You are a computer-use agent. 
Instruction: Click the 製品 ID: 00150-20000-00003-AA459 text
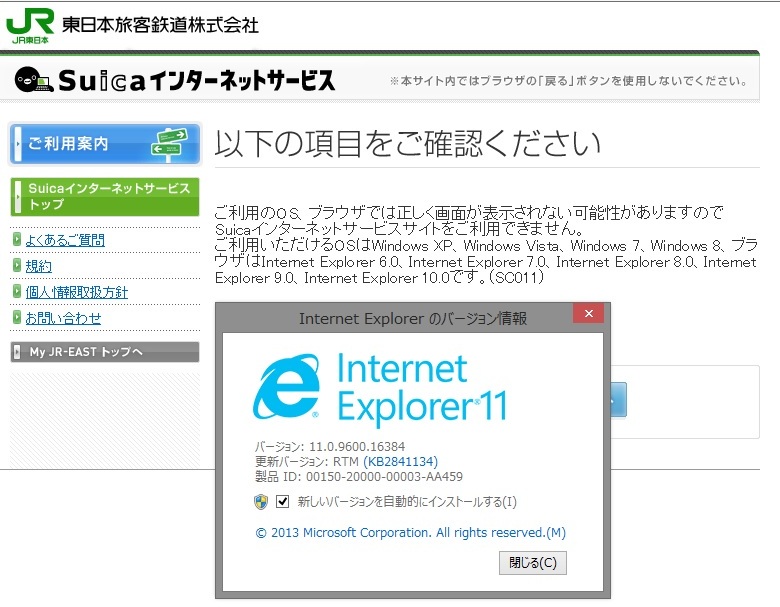click(359, 477)
